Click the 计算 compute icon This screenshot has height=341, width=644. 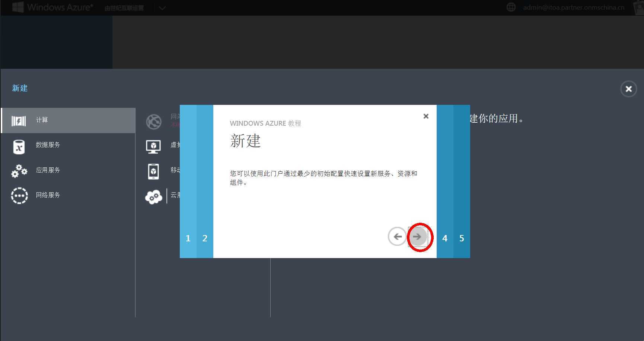19,121
